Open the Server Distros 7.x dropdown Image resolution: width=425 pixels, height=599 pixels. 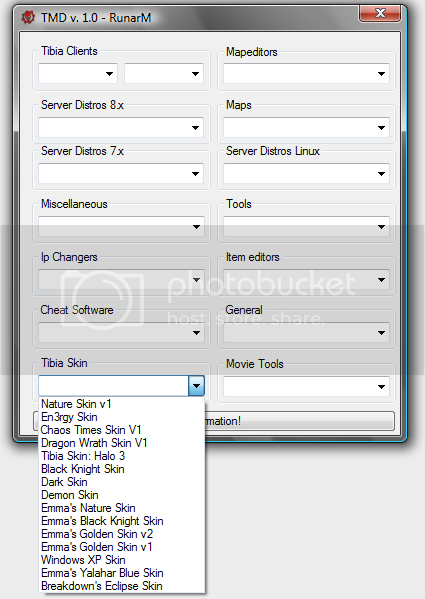point(121,173)
